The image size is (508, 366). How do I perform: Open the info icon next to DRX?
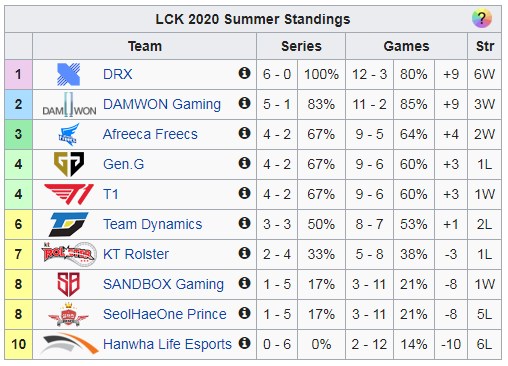tap(244, 73)
